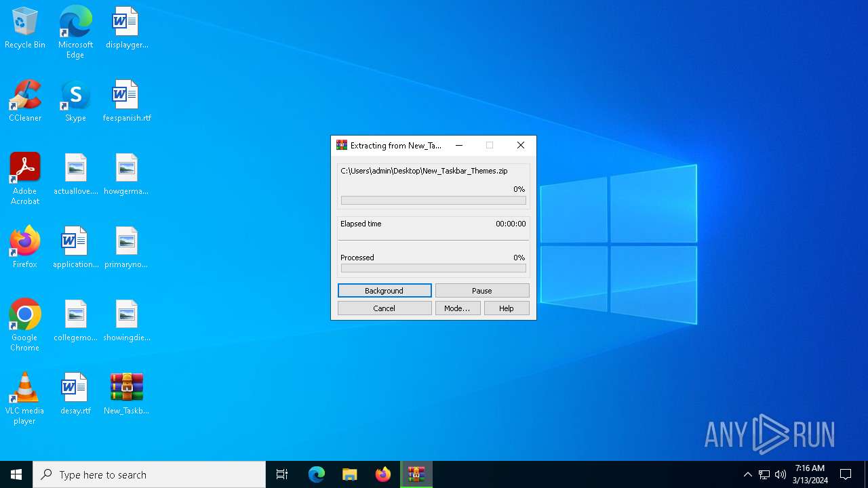This screenshot has width=868, height=488.
Task: Select the displayger Word document icon
Action: click(x=127, y=28)
